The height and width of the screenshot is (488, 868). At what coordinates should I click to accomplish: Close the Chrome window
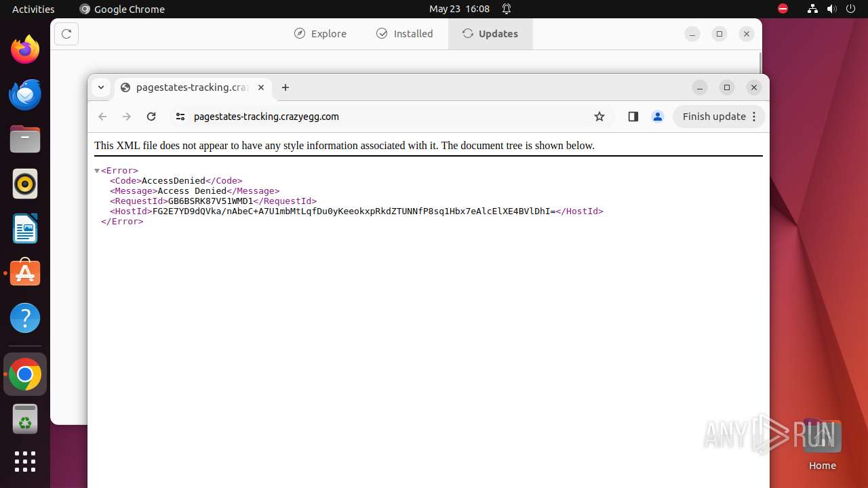coord(754,87)
